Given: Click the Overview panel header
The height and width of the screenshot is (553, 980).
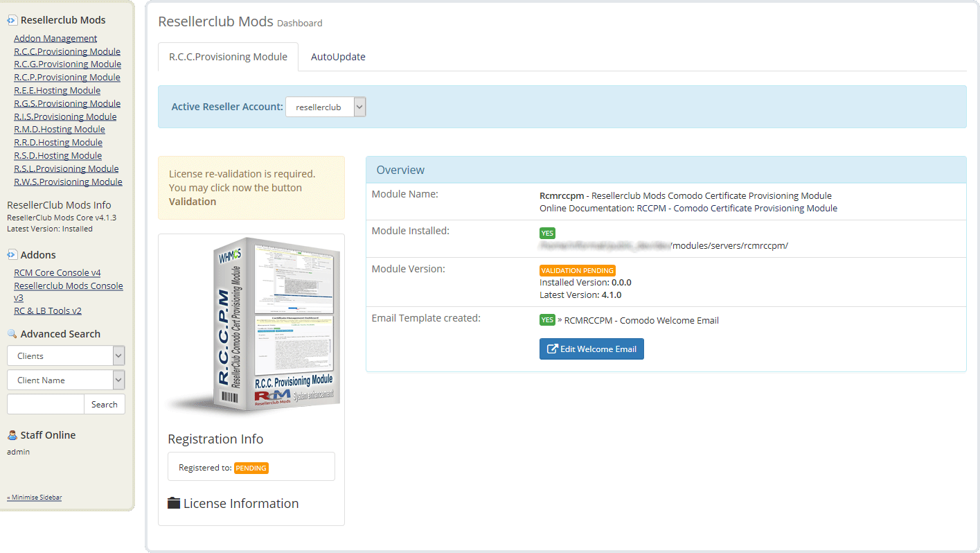Looking at the screenshot, I should pyautogui.click(x=666, y=170).
